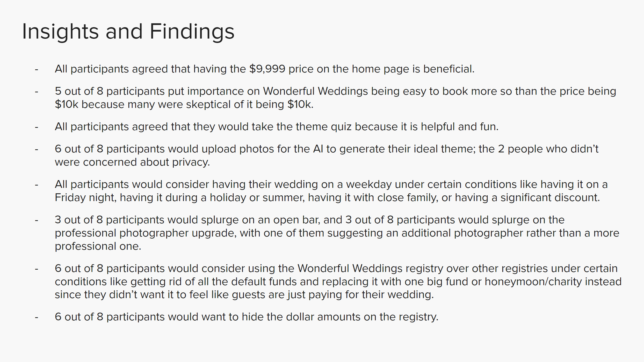The image size is (644, 362).
Task: Click the bullet about the theme quiz
Action: point(277,127)
